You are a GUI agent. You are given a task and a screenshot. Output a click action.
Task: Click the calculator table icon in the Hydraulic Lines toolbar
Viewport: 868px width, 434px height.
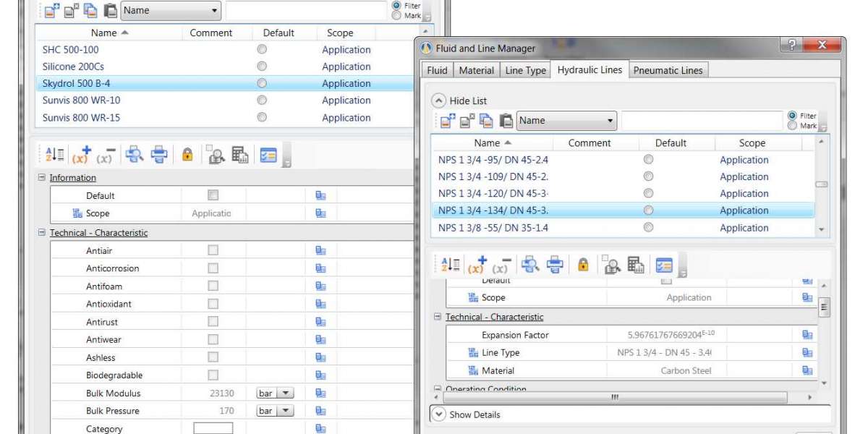[636, 265]
